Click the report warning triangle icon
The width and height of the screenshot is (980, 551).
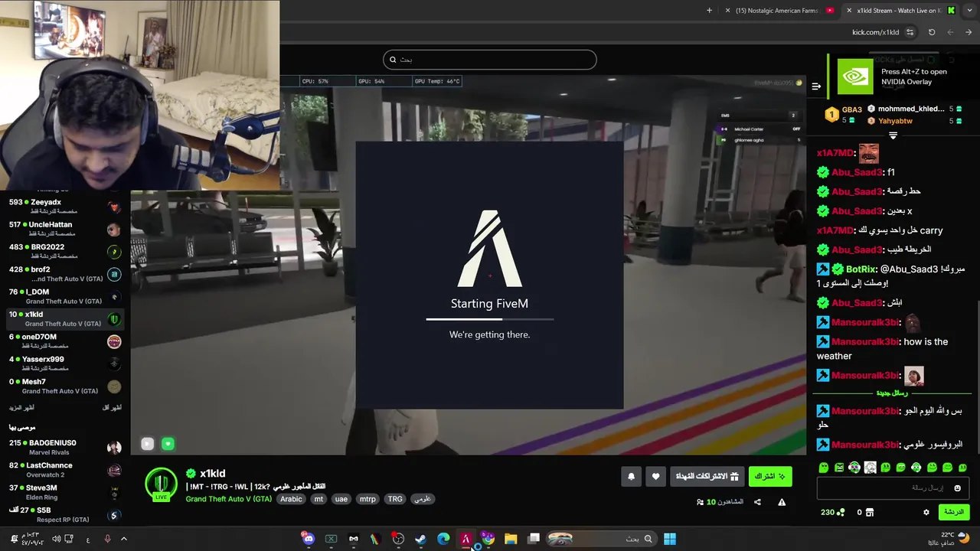[782, 502]
